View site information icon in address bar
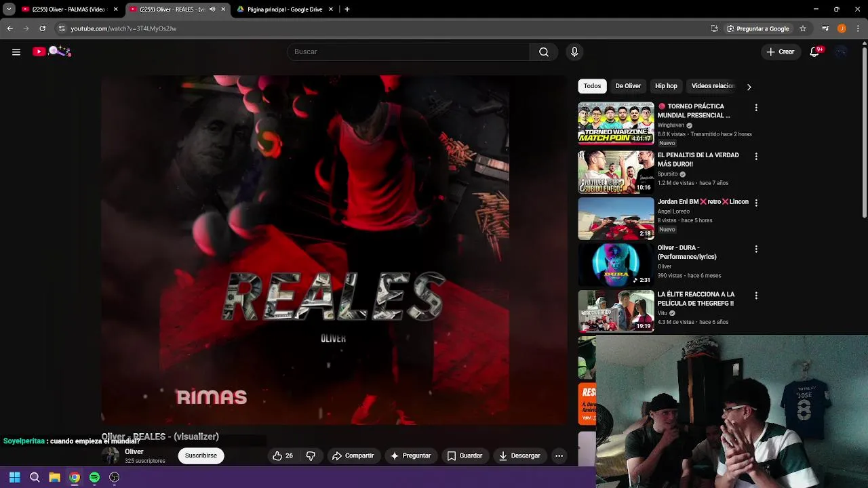This screenshot has width=868, height=488. pyautogui.click(x=62, y=28)
